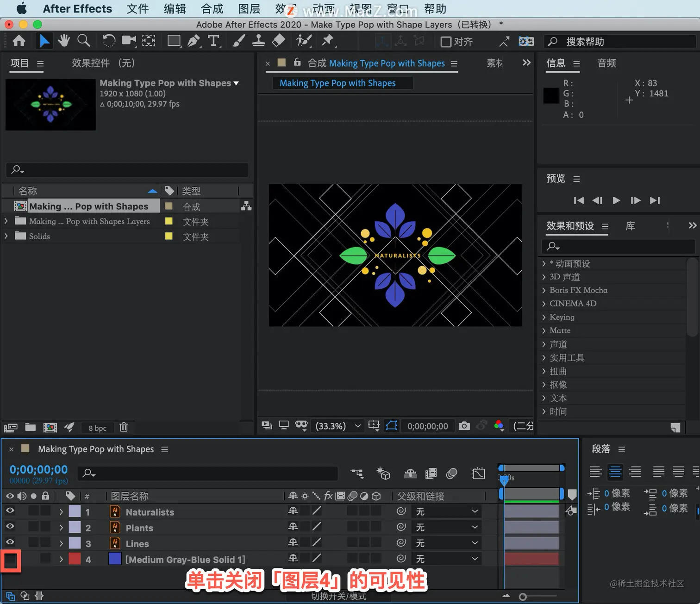The height and width of the screenshot is (604, 700).
Task: Select the Pan Behind anchor point tool
Action: point(149,41)
